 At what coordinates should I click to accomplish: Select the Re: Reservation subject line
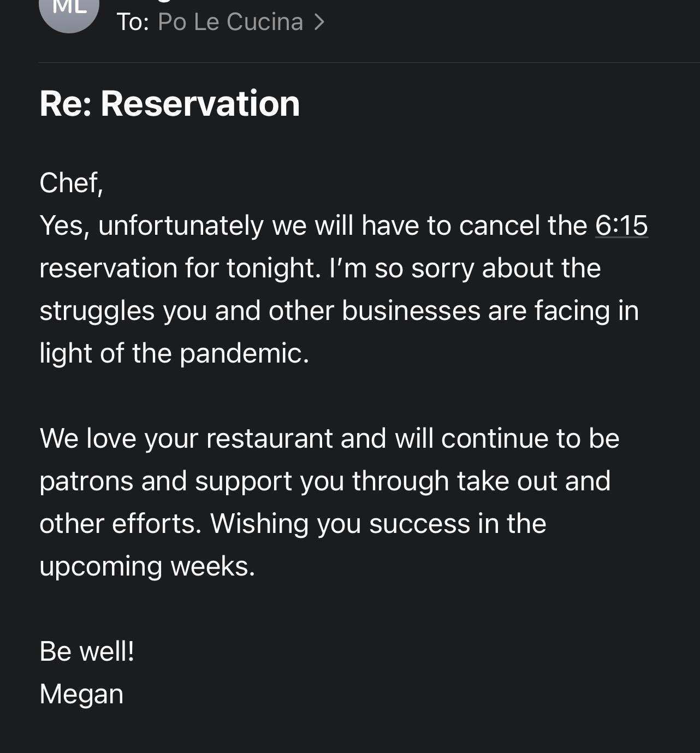click(x=170, y=103)
